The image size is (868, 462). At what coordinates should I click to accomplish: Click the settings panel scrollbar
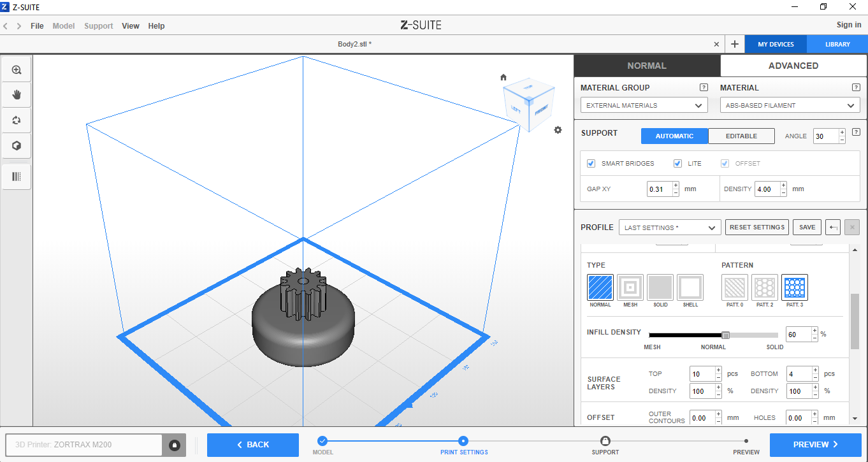pos(855,322)
